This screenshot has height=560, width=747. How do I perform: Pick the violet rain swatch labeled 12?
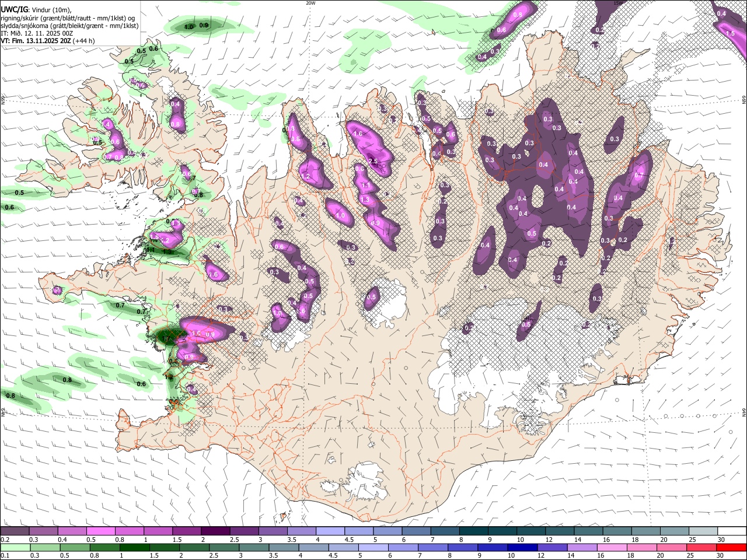pyautogui.click(x=551, y=547)
